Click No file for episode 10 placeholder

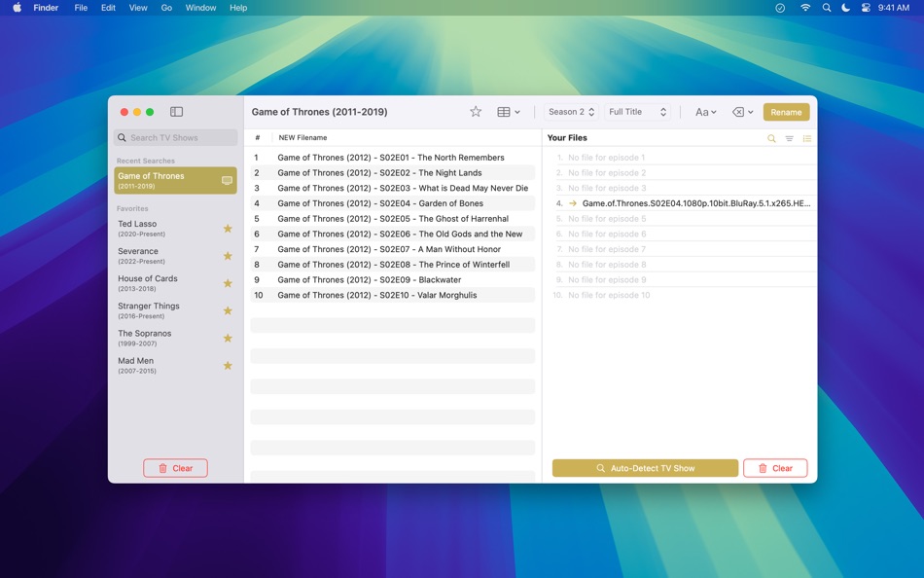[x=609, y=295]
